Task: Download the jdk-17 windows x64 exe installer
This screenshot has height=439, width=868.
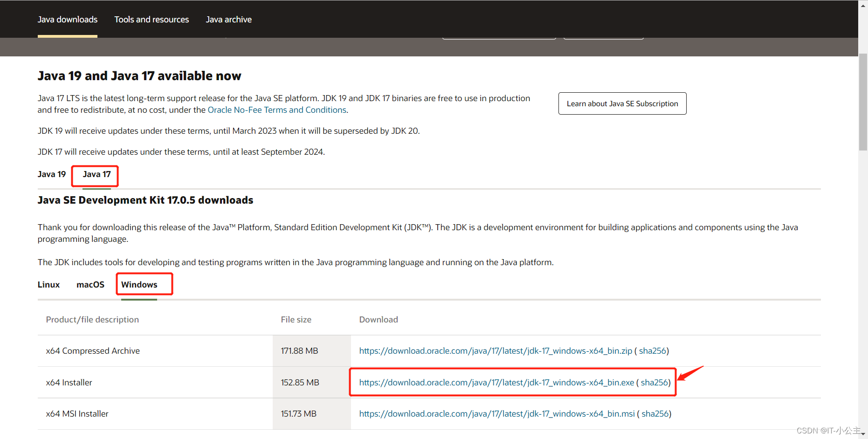Action: click(x=496, y=383)
